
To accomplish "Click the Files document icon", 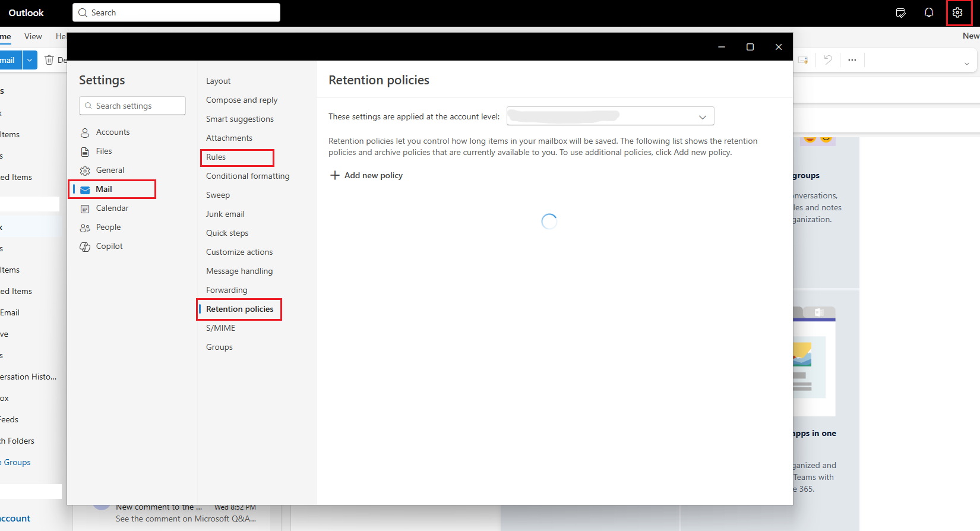I will coord(85,151).
